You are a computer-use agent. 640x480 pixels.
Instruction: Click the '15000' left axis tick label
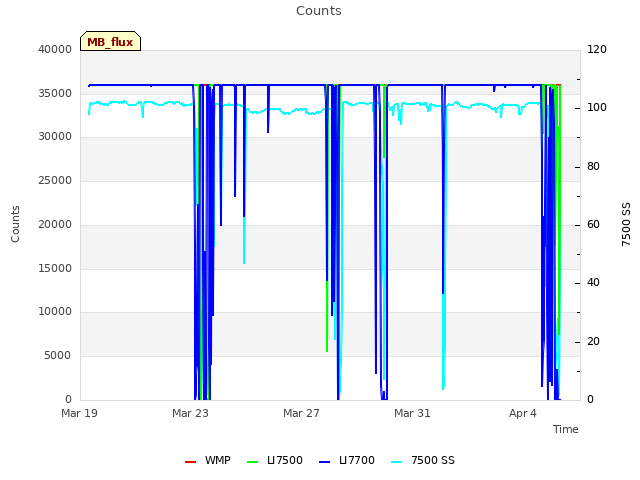[55, 269]
